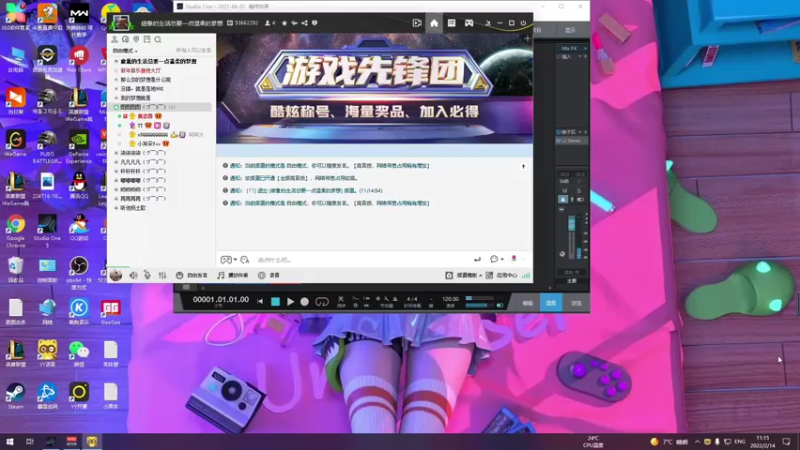Open the 自由模式 dropdown above channel list
Image resolution: width=800 pixels, height=450 pixels.
125,51
